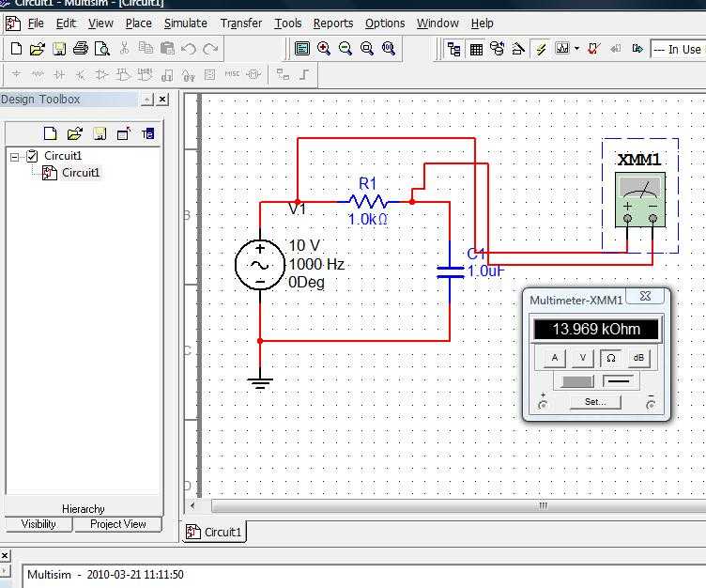Create new design in Design Toolbox
706x588 pixels.
tap(50, 133)
